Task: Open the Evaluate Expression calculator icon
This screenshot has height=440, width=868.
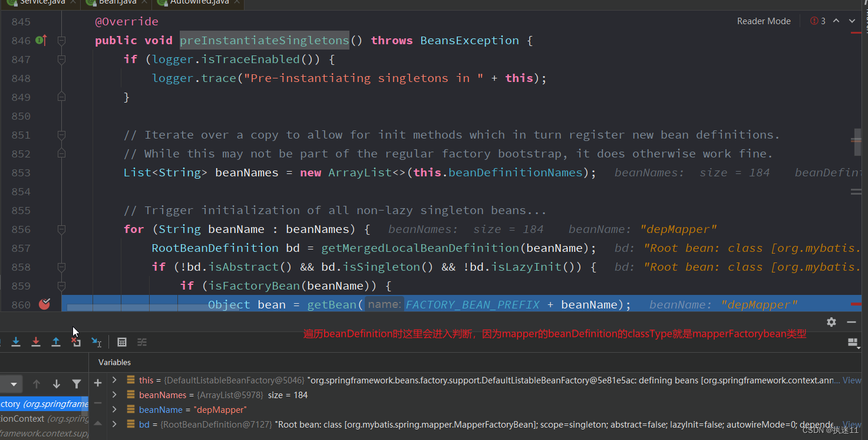Action: click(122, 342)
